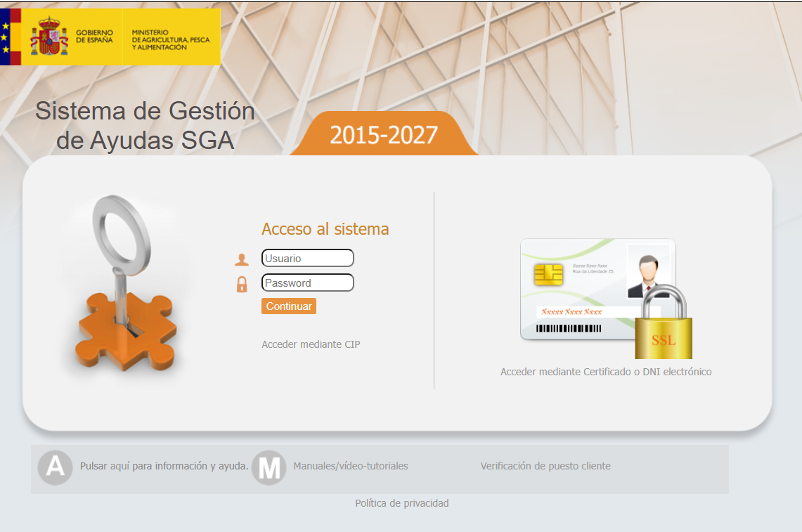The width and height of the screenshot is (802, 532).
Task: Click the orange user silhouette icon
Action: pos(242,259)
